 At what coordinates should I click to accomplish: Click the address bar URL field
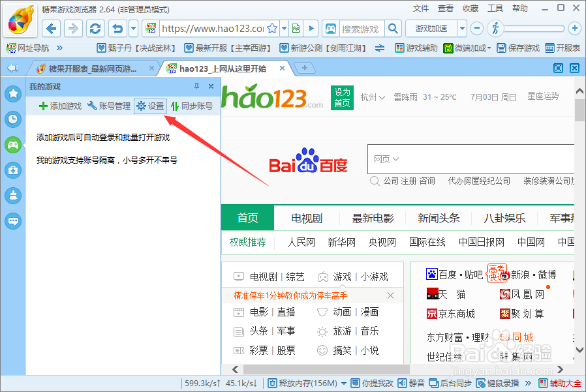[213, 29]
